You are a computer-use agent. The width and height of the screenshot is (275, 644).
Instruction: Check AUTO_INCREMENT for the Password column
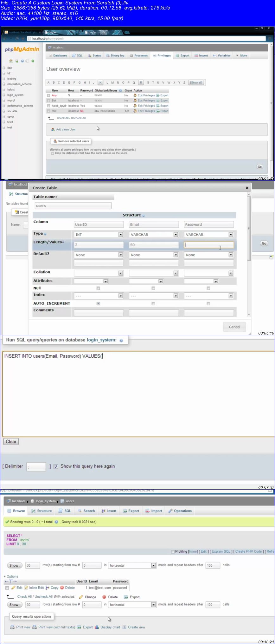[208, 303]
